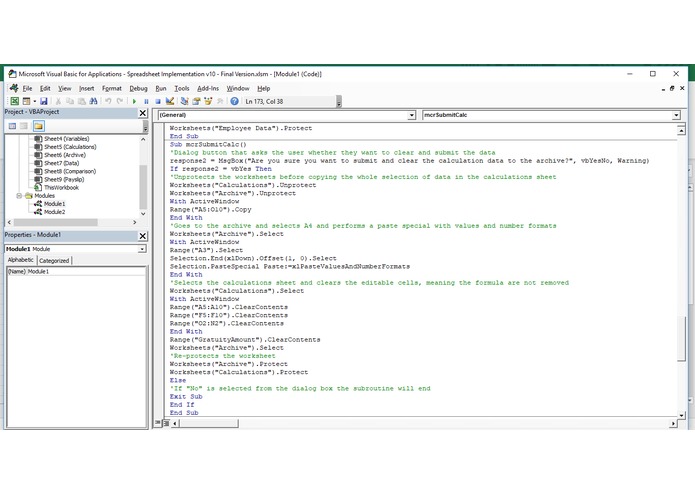Click the (Name) Module1 property field
This screenshot has height=494, width=695.
click(76, 271)
